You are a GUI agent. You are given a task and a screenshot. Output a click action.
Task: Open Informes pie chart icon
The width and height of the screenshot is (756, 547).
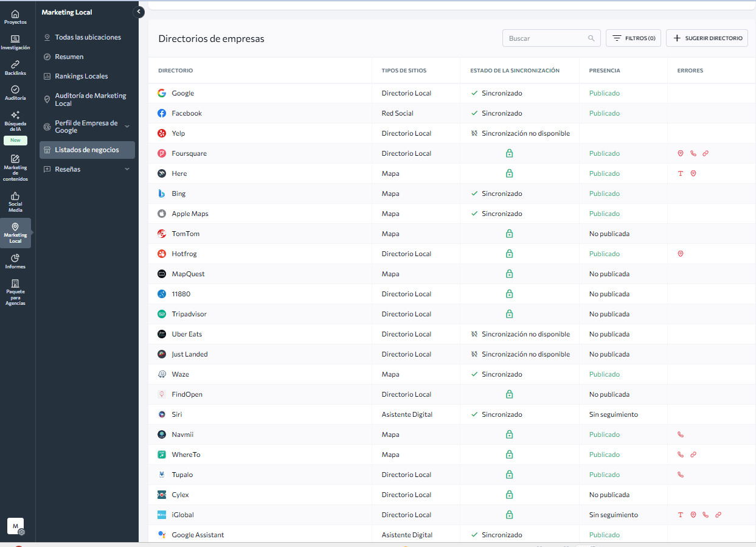(x=15, y=258)
